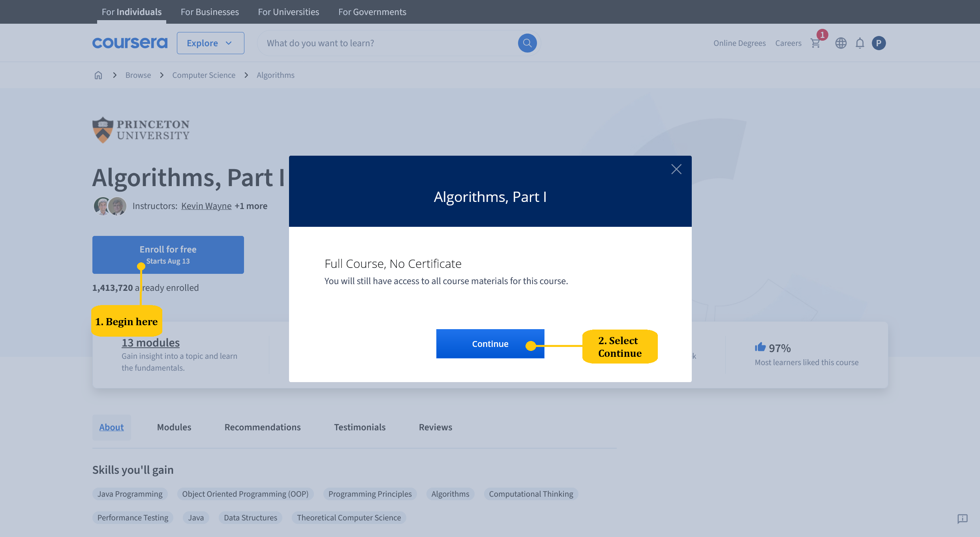
Task: Click the Java Programming skill tag
Action: click(x=130, y=494)
